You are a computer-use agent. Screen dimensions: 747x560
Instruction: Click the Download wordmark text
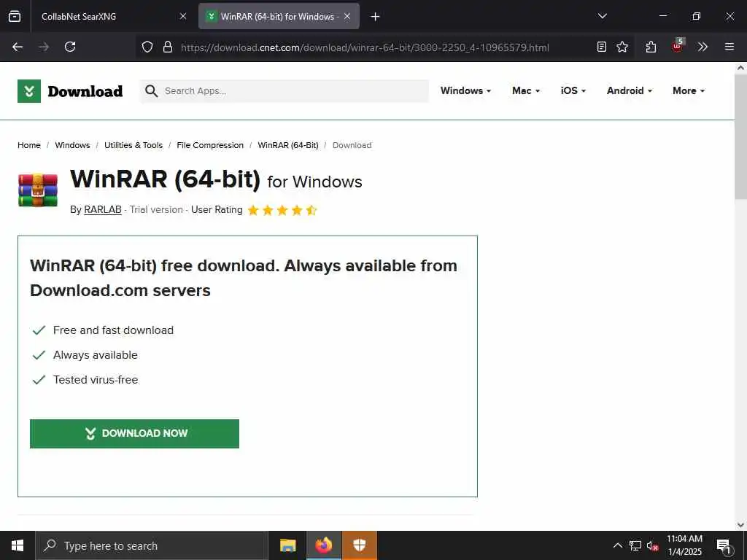click(85, 91)
